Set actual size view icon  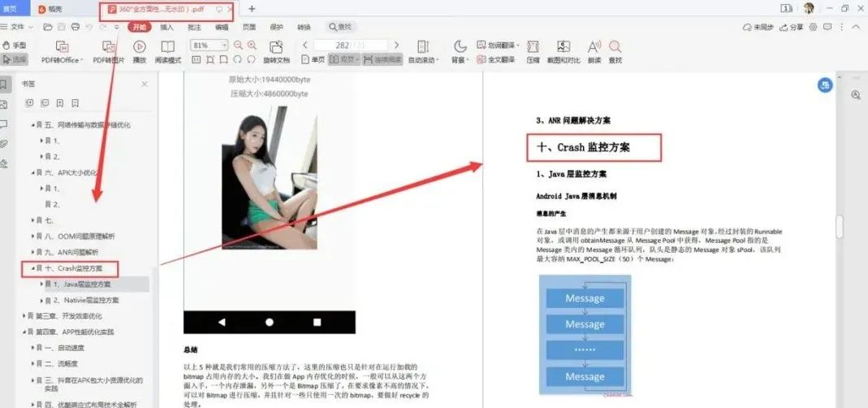coord(196,59)
